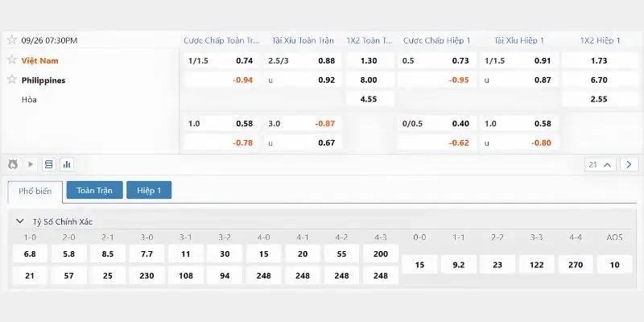Bet AOS any other score at 10
Screen dimensions: 644x322
pos(614,265)
